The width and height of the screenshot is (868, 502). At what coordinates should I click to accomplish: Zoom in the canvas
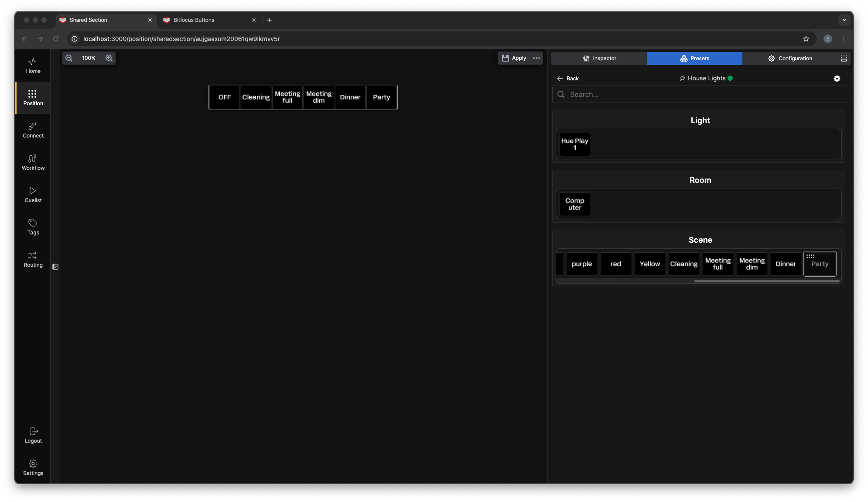[109, 58]
